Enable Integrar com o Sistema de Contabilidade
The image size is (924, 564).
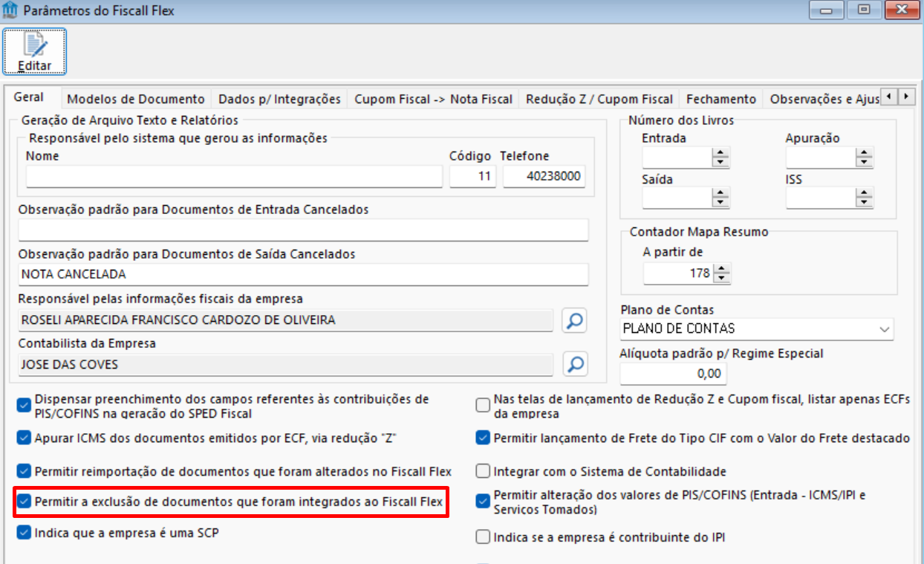tap(483, 471)
